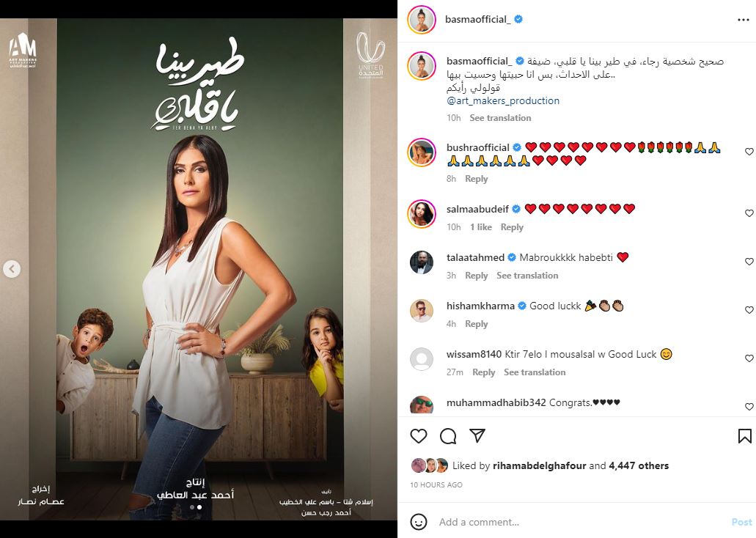Image resolution: width=756 pixels, height=538 pixels.
Task: Save the post with bookmark icon
Action: (x=744, y=436)
